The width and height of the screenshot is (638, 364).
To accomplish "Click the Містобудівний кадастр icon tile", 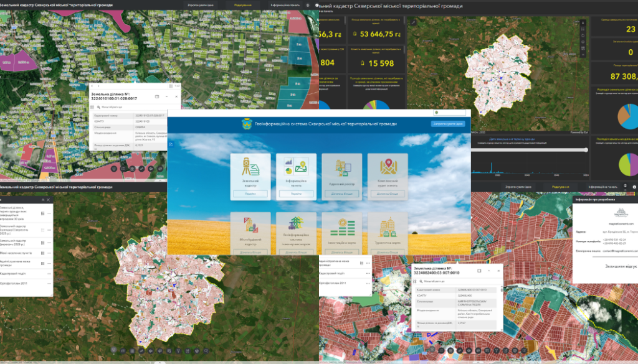I will coord(250,226).
